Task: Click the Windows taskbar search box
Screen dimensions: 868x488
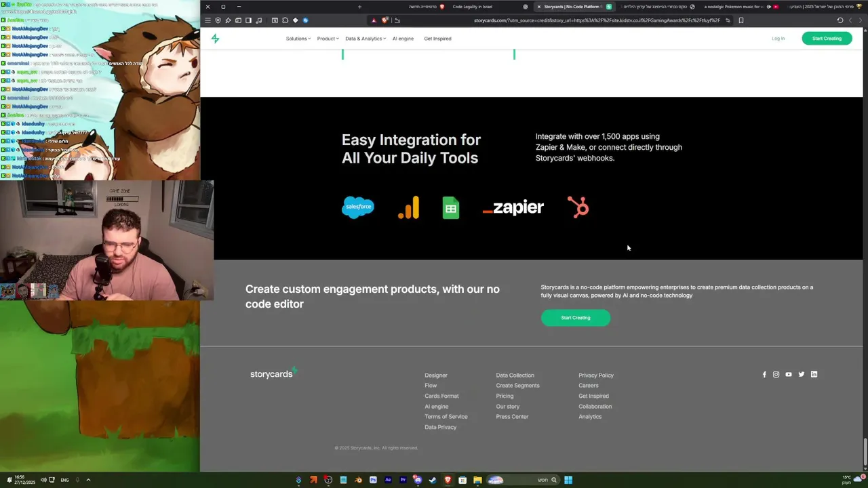Action: tap(523, 480)
